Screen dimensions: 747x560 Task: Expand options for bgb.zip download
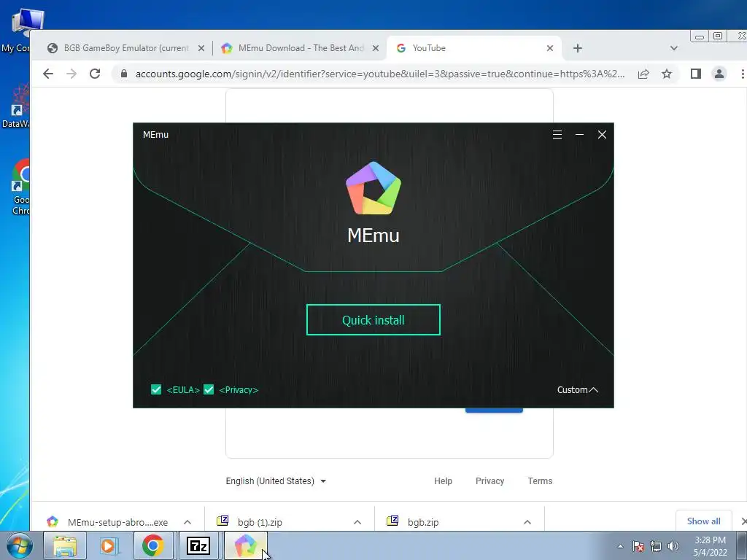pos(527,522)
